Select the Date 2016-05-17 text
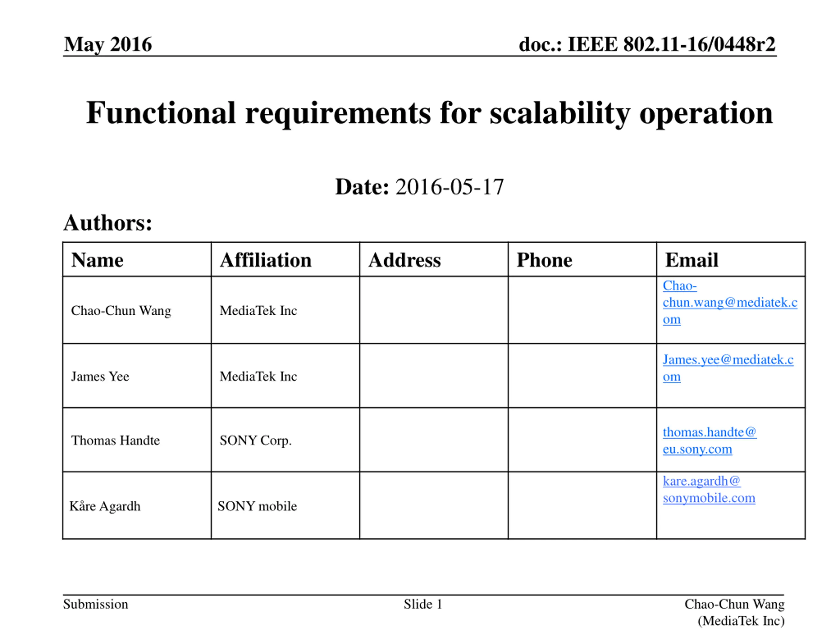 coord(419,187)
